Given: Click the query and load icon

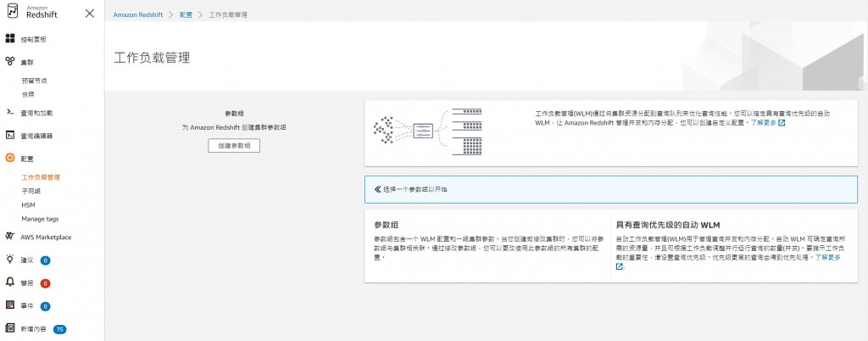Looking at the screenshot, I should tap(10, 112).
